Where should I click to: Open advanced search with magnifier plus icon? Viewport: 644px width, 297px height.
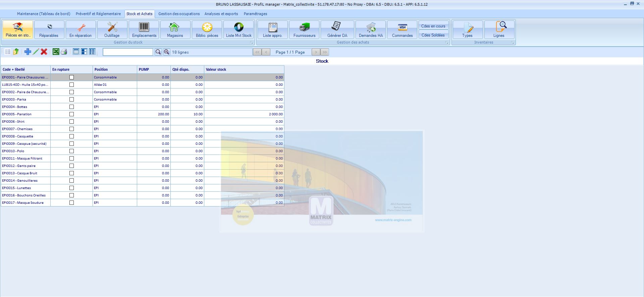coord(166,52)
